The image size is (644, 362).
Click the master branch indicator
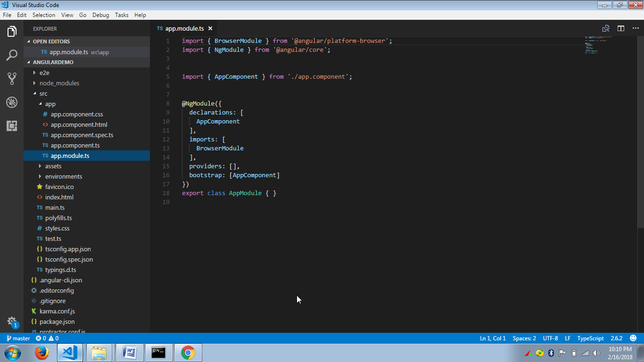coord(18,338)
